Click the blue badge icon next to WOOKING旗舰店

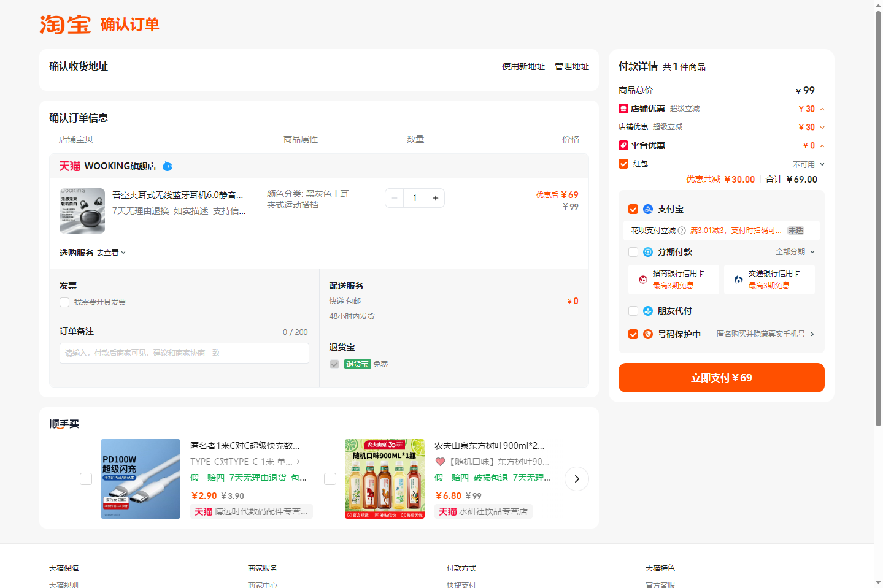point(168,166)
